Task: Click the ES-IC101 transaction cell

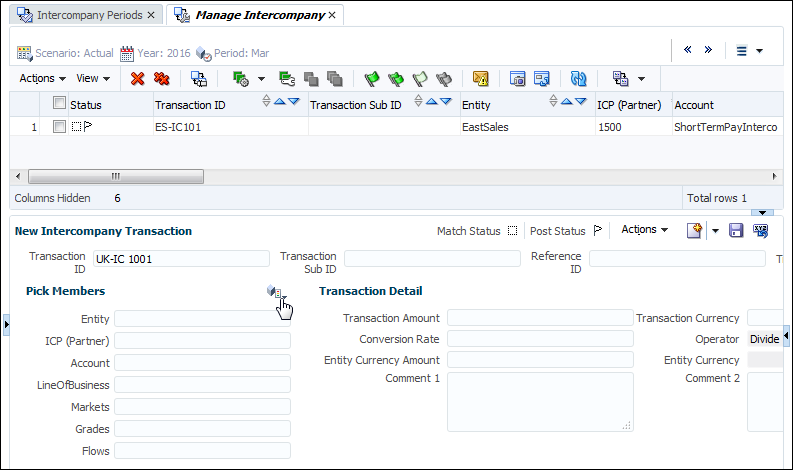Action: [x=231, y=126]
